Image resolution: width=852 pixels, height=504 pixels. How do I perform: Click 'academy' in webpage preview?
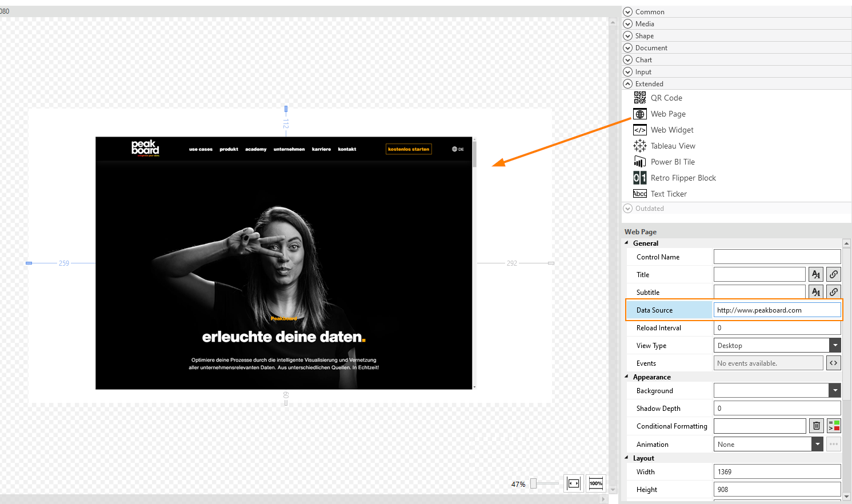pos(256,149)
